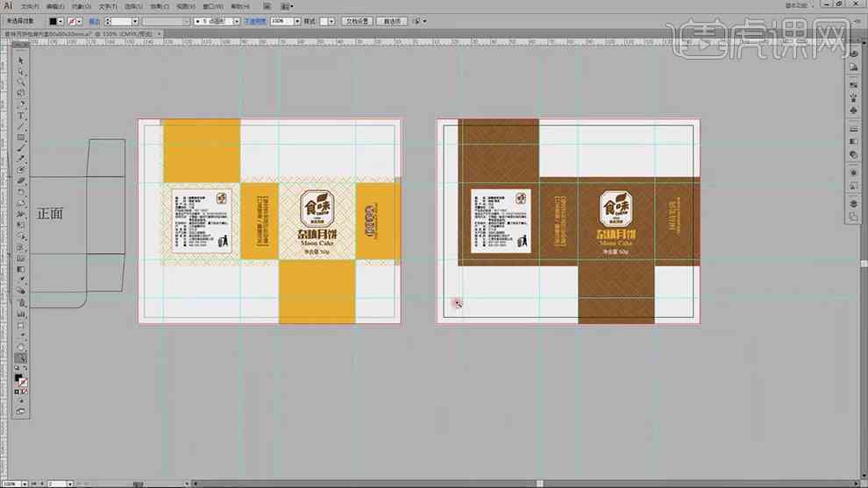Expand the fill color dropdown arrow
This screenshot has width=868, height=488.
[x=60, y=21]
